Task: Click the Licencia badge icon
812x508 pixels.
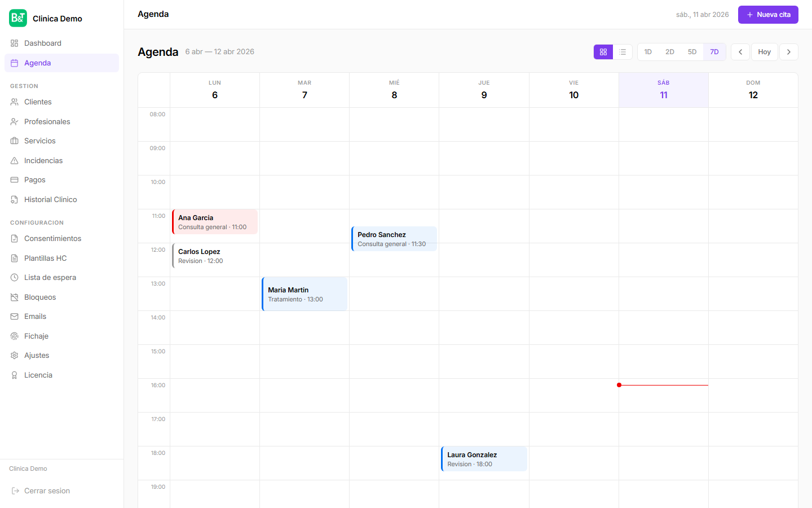Action: [x=15, y=375]
